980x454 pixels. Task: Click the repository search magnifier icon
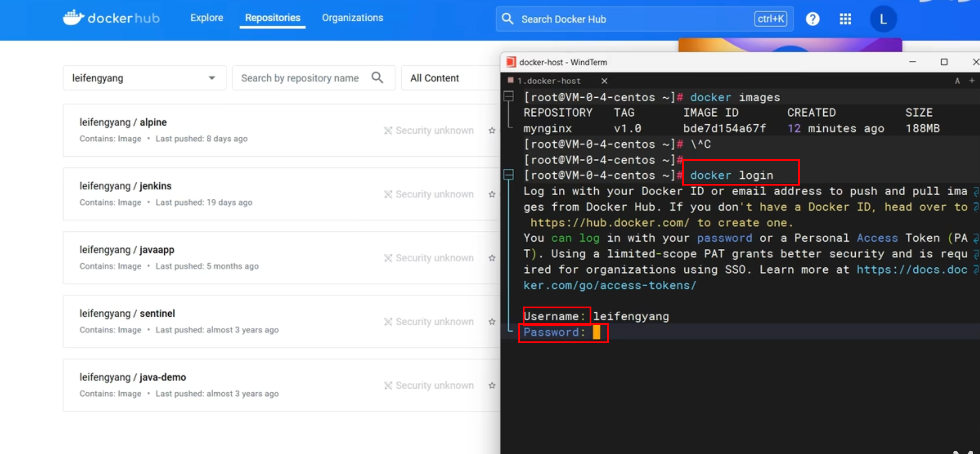point(377,78)
